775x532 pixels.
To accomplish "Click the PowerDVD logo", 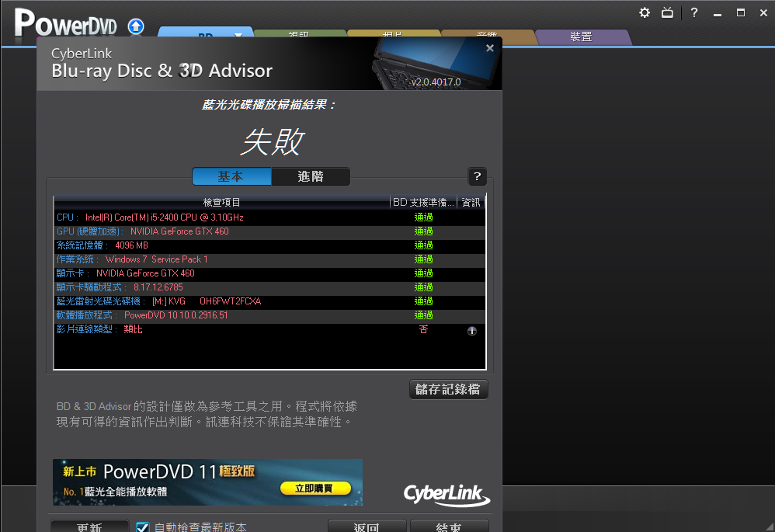I will coord(65,23).
